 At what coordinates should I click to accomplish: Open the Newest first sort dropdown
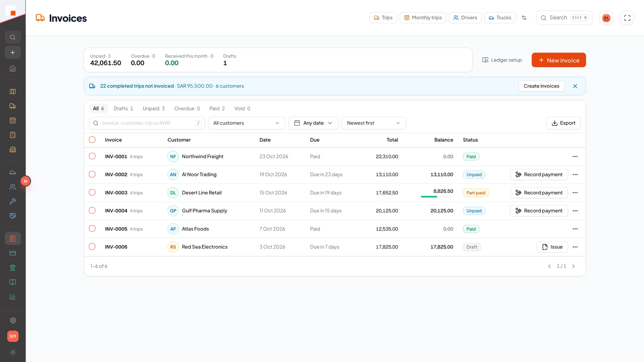click(x=374, y=123)
